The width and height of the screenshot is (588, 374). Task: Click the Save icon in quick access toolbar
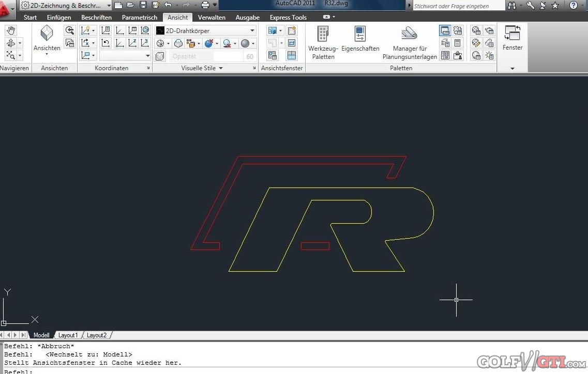(x=143, y=5)
